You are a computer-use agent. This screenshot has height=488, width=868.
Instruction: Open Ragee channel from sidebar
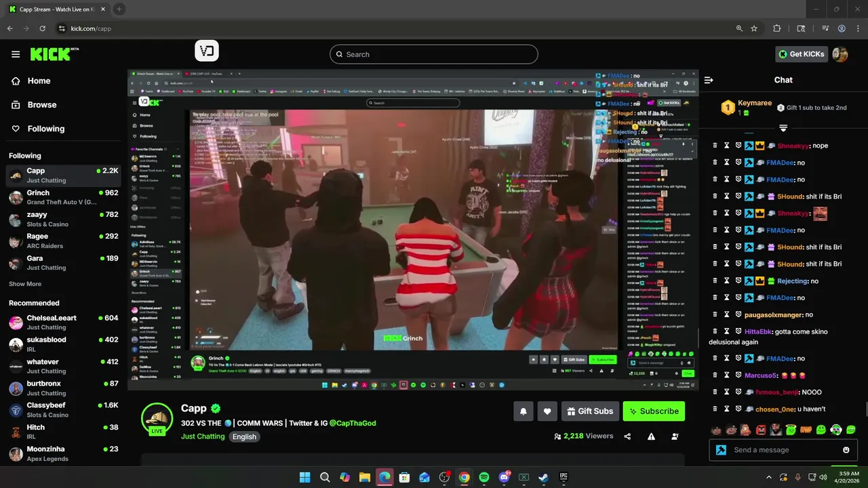point(62,241)
